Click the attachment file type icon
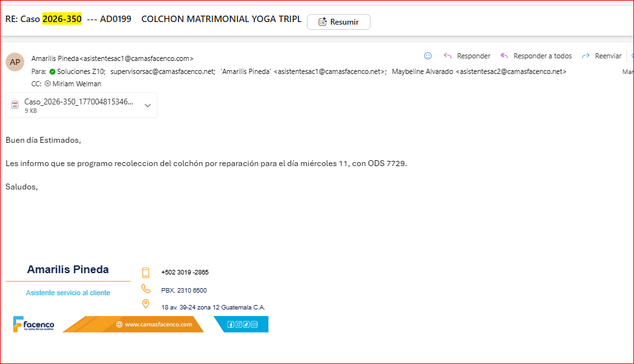Image resolution: width=634 pixels, height=364 pixels. pos(15,105)
